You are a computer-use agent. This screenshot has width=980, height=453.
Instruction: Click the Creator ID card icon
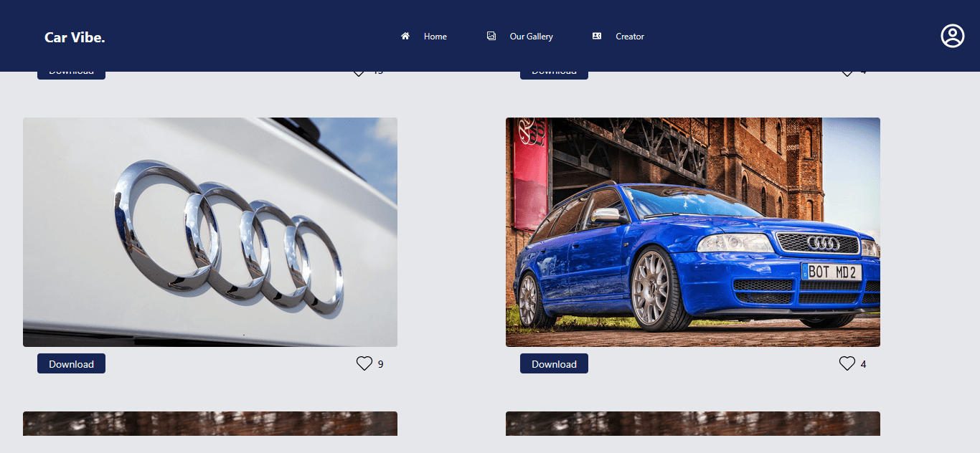click(x=597, y=36)
